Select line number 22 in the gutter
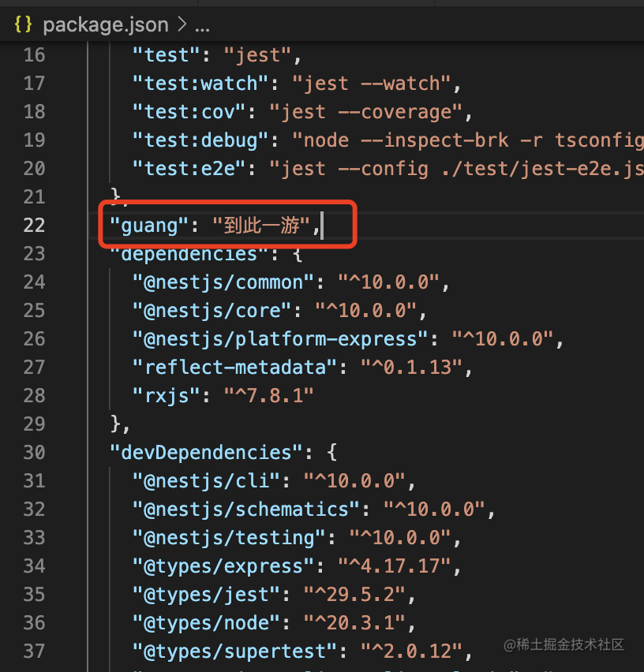644x672 pixels. tap(34, 226)
